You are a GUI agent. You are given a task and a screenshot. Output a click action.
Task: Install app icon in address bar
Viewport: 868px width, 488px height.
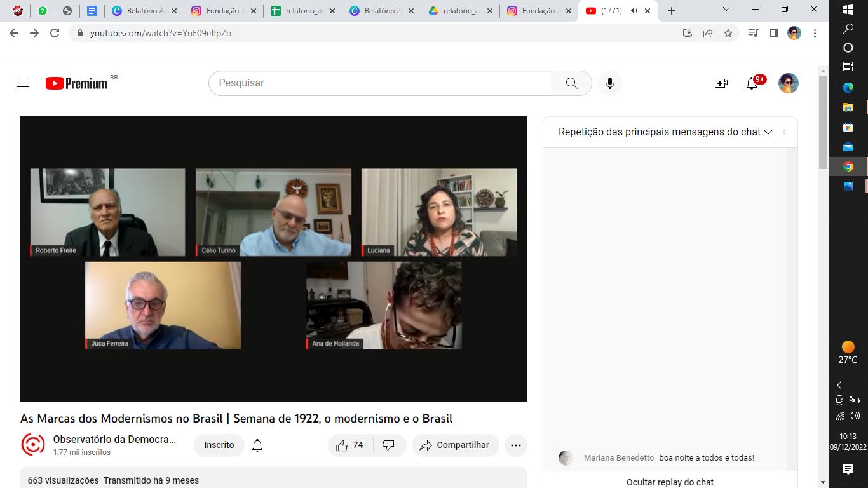(688, 33)
